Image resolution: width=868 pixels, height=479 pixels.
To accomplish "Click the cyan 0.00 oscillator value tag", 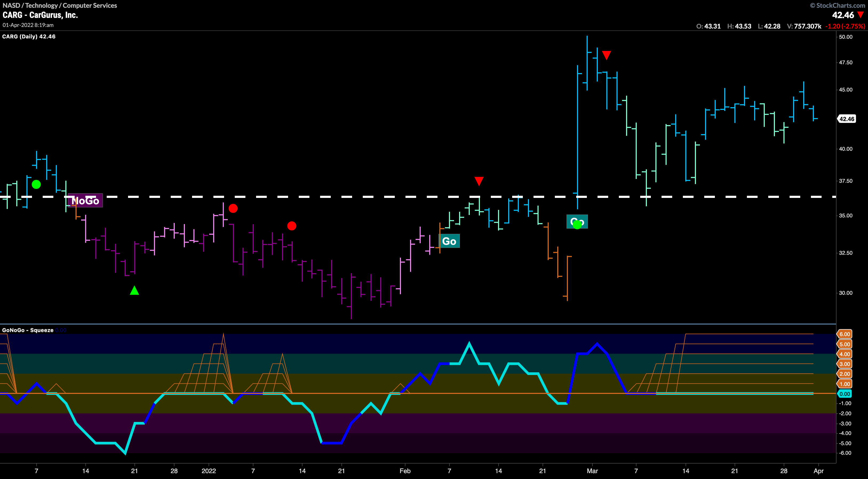I will click(x=845, y=394).
